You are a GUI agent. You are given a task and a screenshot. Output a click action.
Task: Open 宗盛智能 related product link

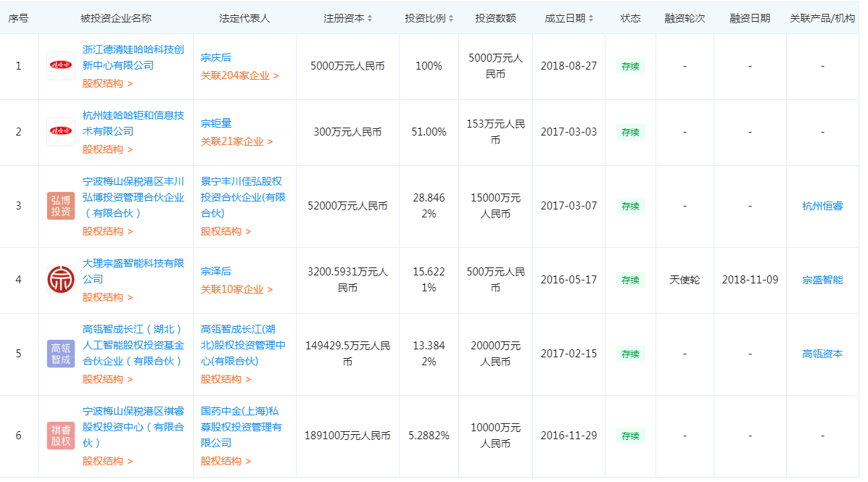click(x=822, y=280)
